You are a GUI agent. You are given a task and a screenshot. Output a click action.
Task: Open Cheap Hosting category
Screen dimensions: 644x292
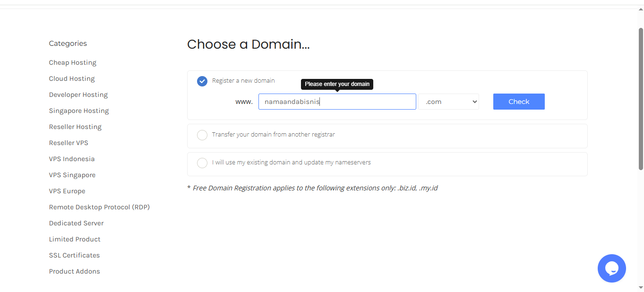72,63
